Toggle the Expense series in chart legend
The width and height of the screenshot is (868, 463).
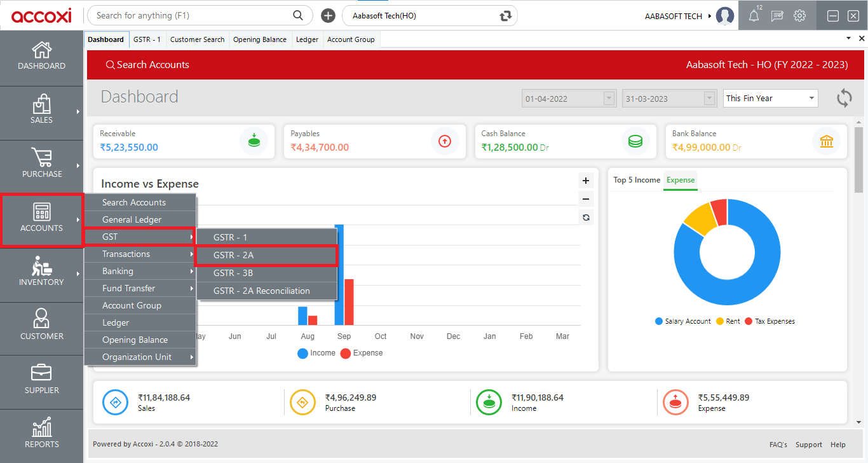click(x=362, y=353)
